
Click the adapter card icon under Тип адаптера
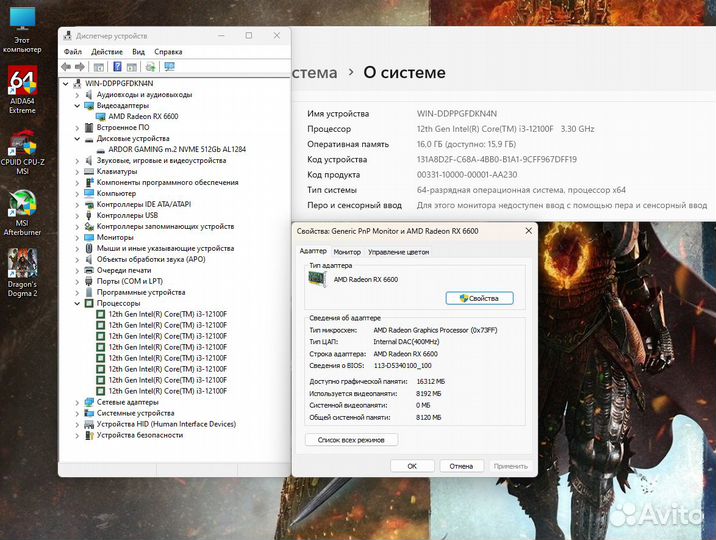pyautogui.click(x=317, y=279)
